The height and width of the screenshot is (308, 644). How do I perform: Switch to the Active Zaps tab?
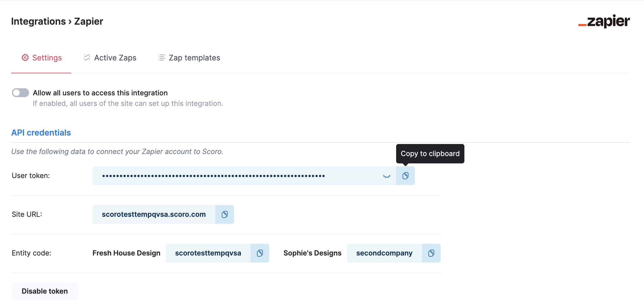pos(110,58)
